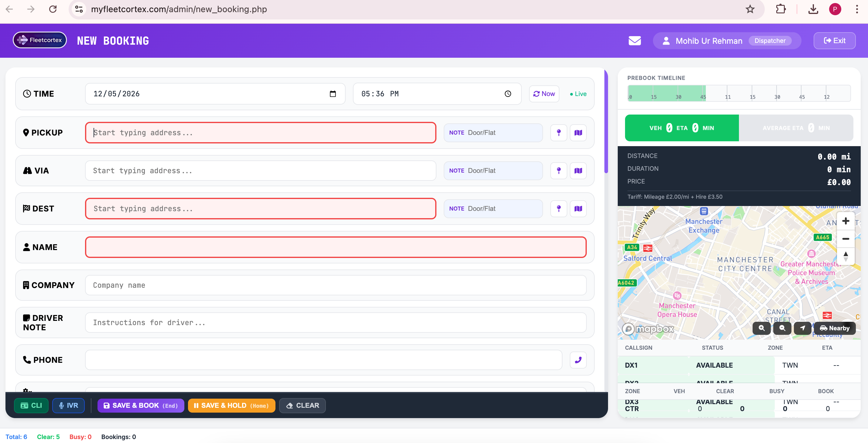This screenshot has width=868, height=443.
Task: Click DEST Door/Flat note field
Action: [493, 209]
